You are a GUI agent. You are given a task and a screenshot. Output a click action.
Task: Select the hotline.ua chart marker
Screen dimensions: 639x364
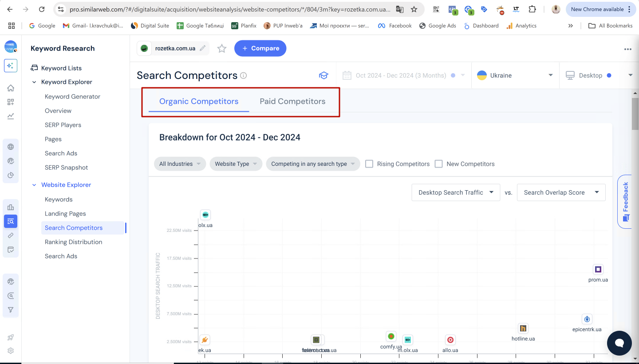pyautogui.click(x=523, y=329)
